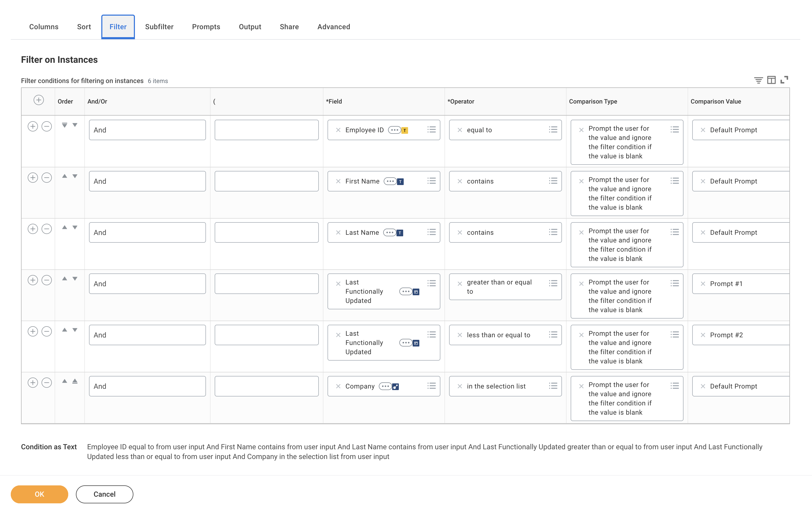The image size is (812, 510).
Task: Add a row after the Company condition
Action: click(x=33, y=383)
